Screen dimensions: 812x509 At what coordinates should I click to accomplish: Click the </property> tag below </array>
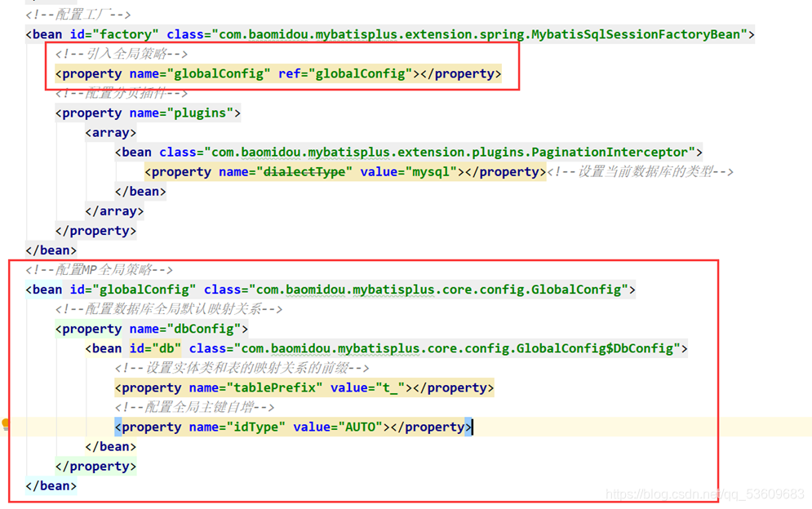[95, 231]
